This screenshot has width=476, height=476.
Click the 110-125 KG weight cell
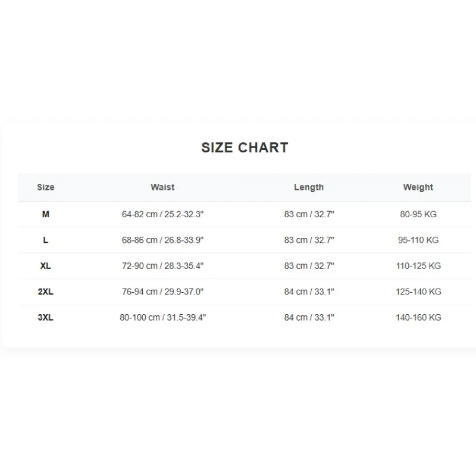418,266
